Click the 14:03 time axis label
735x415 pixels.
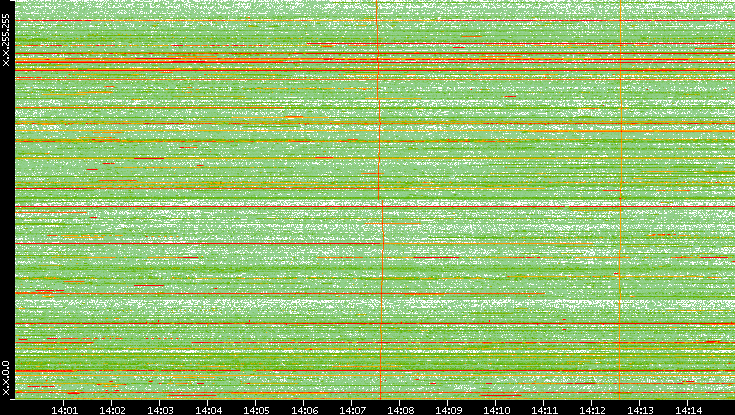(160, 410)
